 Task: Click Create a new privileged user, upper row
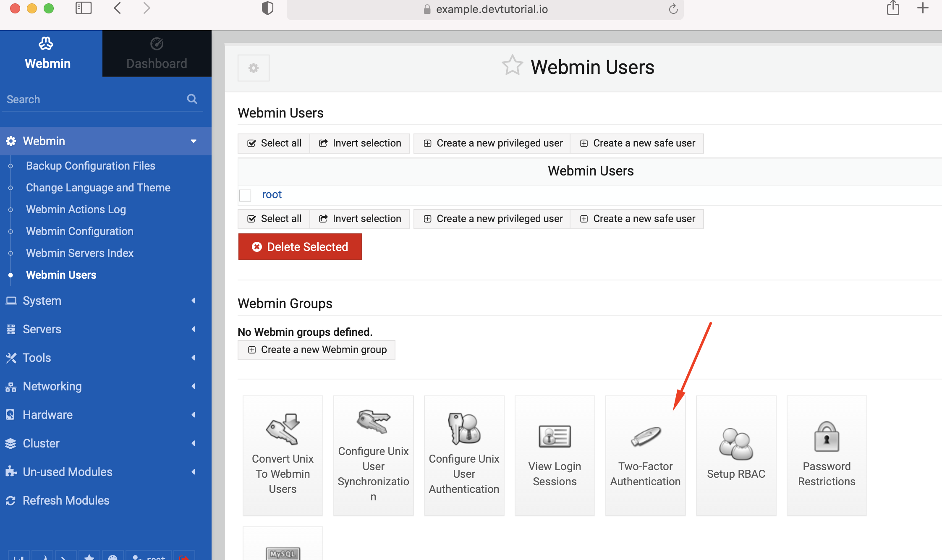click(x=492, y=144)
